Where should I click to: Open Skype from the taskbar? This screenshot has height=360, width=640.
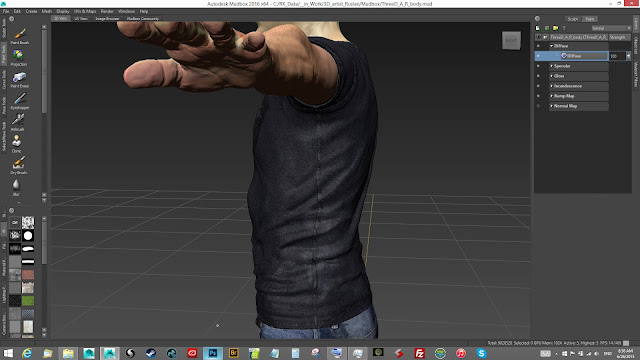click(x=481, y=353)
